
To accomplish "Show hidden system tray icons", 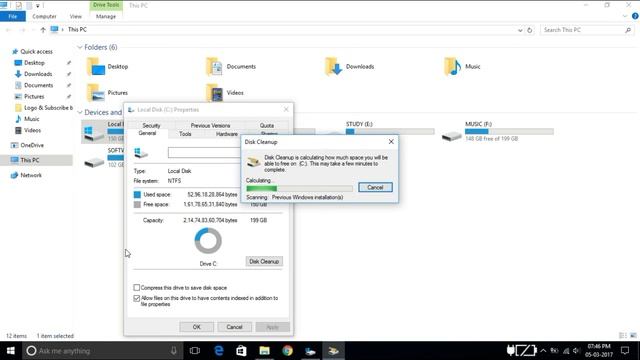I will (543, 351).
